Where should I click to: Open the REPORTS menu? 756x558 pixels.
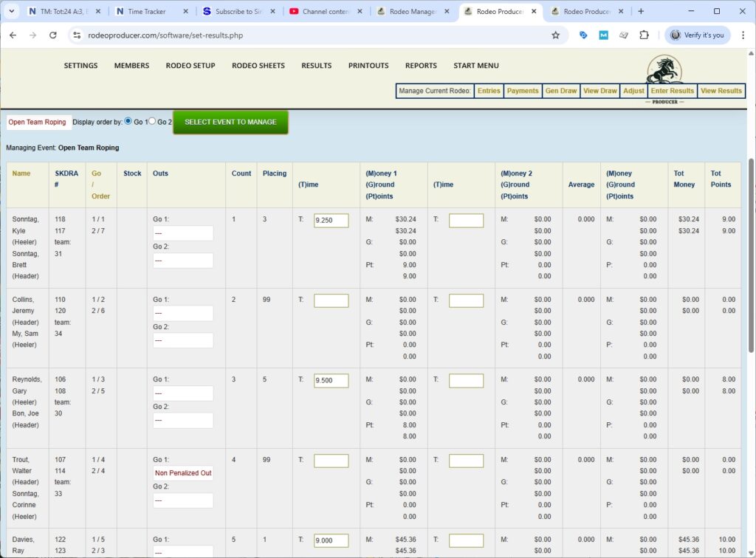pyautogui.click(x=421, y=66)
